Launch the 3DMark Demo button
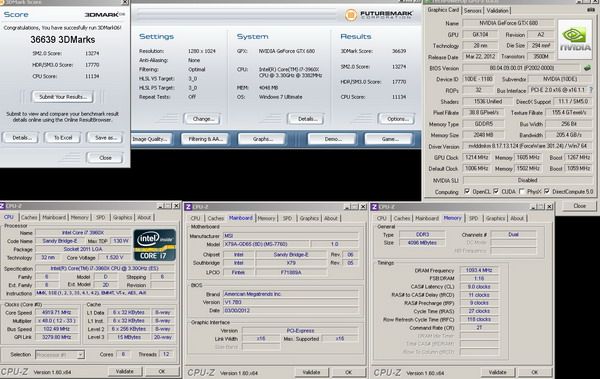 (332, 139)
